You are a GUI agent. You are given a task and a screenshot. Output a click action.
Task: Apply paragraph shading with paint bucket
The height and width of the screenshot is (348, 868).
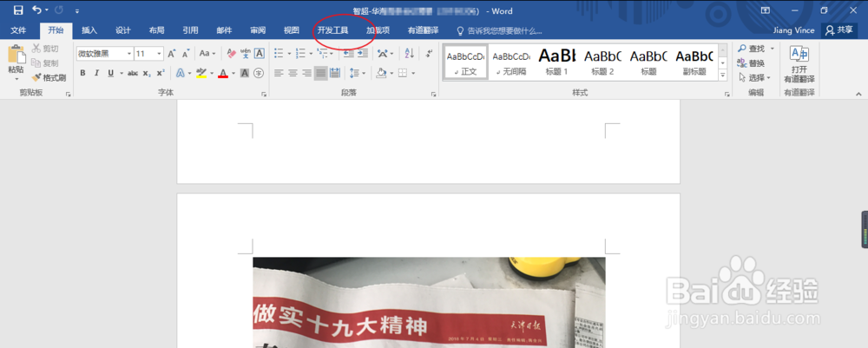coord(381,73)
